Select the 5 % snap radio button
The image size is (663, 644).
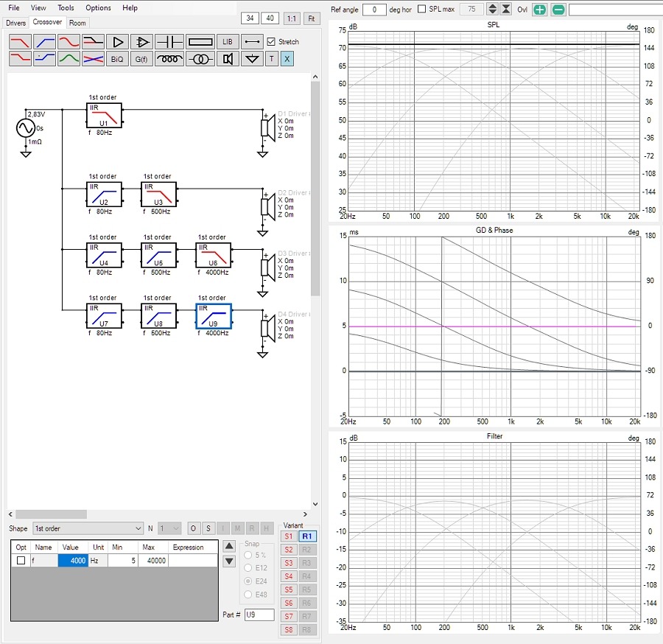[x=248, y=555]
